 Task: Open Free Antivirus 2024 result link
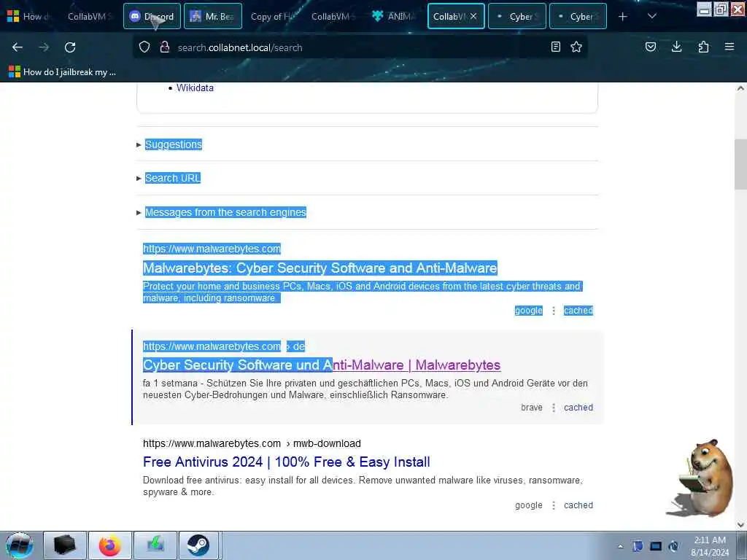pos(286,462)
